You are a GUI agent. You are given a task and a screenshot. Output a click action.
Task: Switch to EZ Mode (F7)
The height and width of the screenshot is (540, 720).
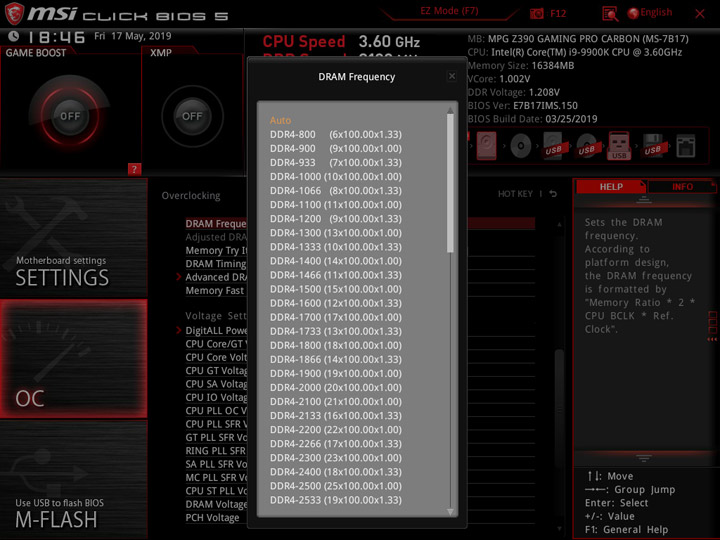(x=449, y=11)
